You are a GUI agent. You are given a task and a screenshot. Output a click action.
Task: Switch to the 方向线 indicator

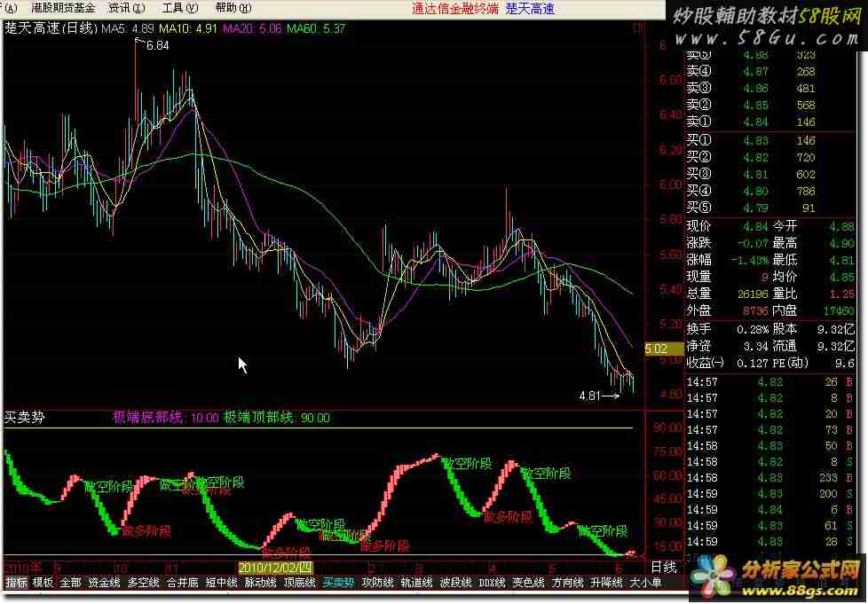(568, 583)
